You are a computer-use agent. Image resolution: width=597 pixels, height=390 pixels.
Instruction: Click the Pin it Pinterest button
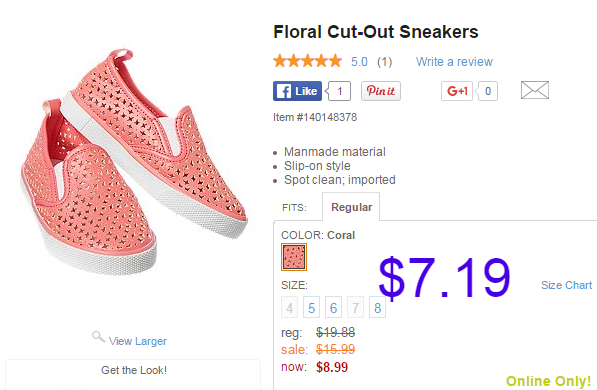click(381, 91)
